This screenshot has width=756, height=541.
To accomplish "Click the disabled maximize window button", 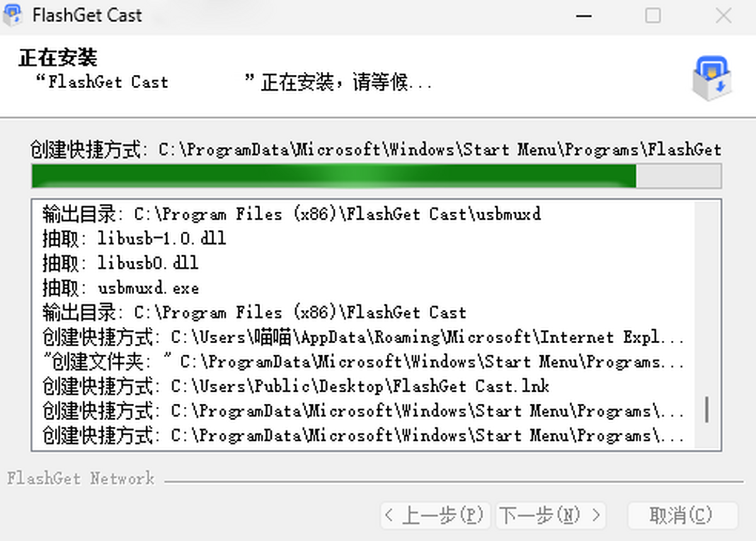I will pyautogui.click(x=653, y=16).
